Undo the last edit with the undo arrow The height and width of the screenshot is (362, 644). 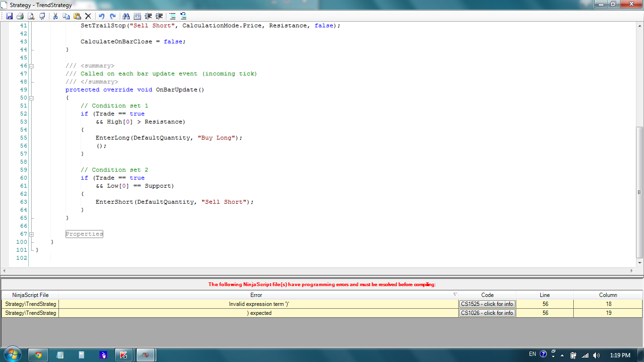[x=101, y=16]
